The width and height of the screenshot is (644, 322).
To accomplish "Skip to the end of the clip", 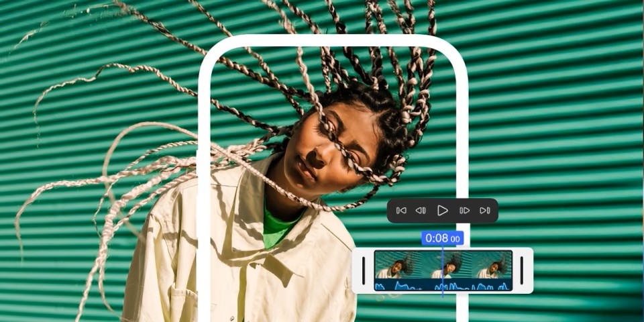I will coord(485,211).
